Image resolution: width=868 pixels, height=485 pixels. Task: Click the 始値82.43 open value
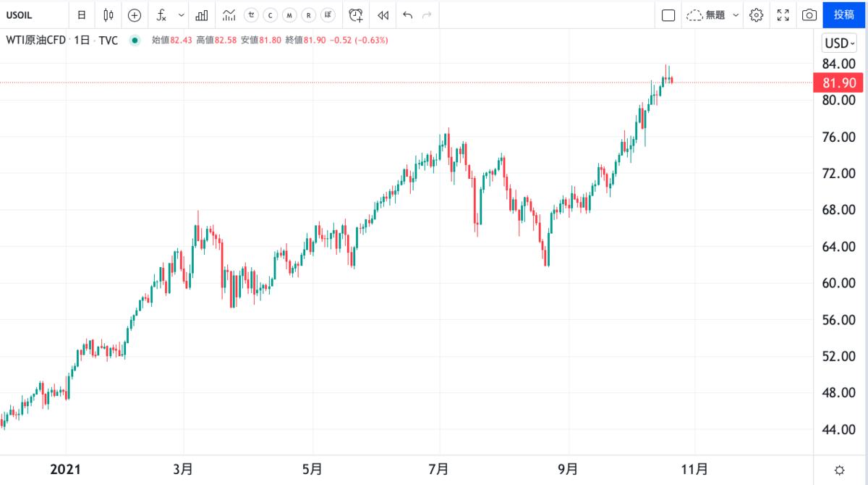(x=171, y=41)
